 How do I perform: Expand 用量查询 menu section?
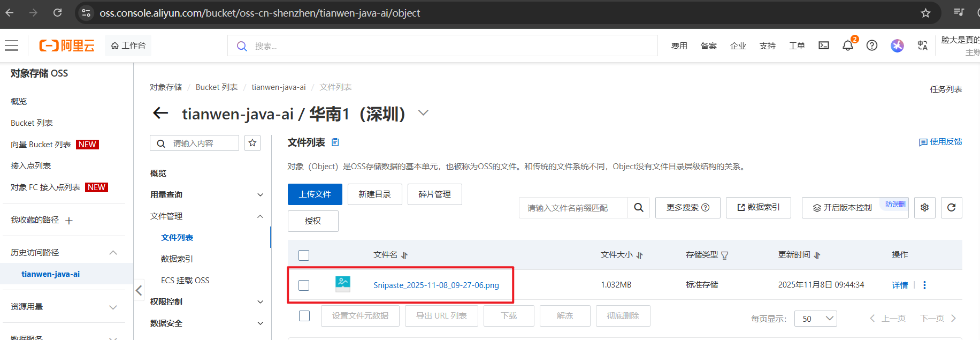pos(260,195)
